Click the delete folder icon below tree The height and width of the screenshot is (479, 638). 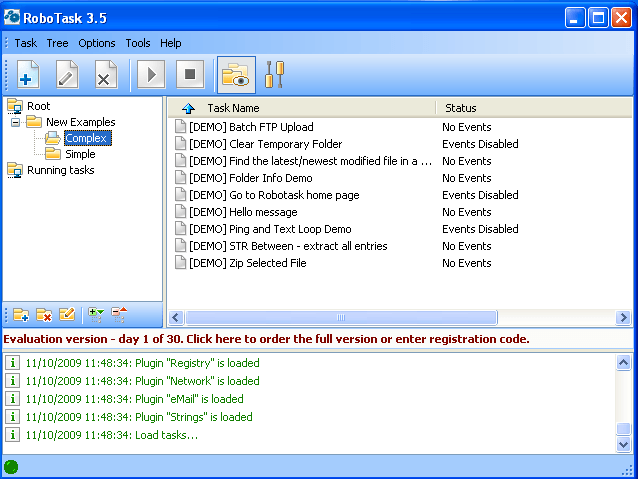click(44, 315)
